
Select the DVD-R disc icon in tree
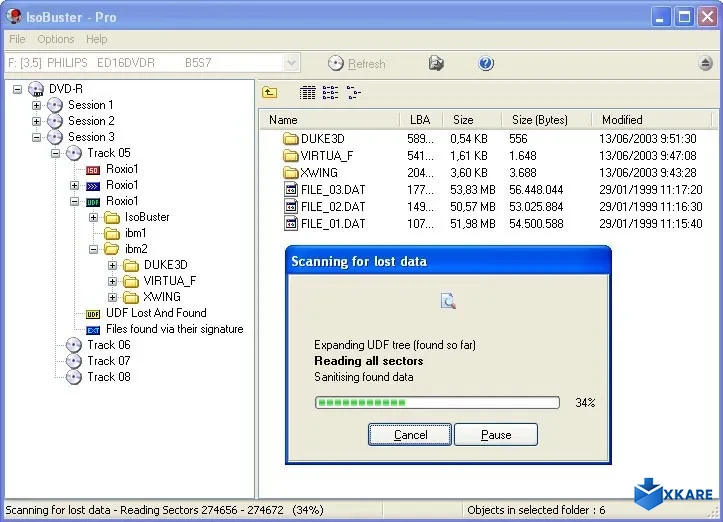tap(36, 89)
